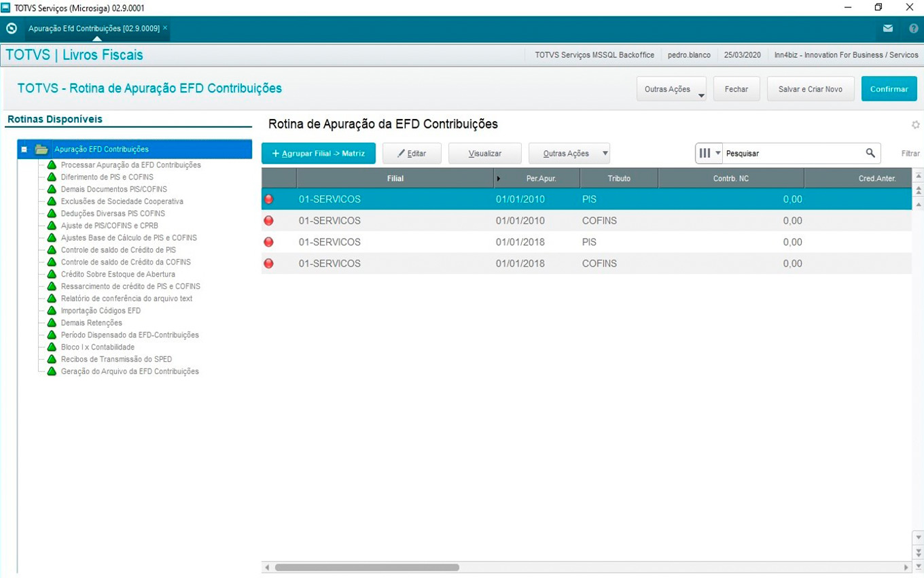This screenshot has height=578, width=924.
Task: Open the column selector dropdown beside Pesquisar
Action: pyautogui.click(x=709, y=153)
